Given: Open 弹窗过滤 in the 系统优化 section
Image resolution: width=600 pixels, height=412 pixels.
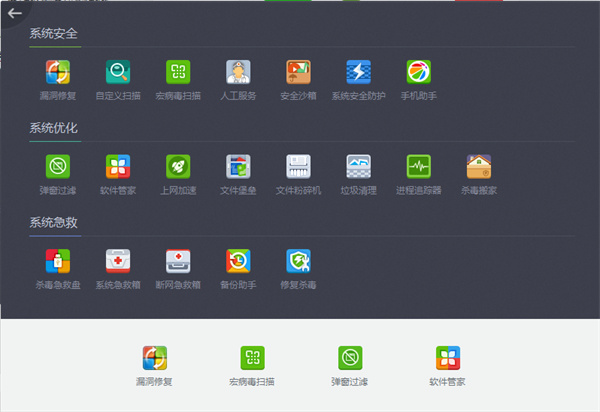Looking at the screenshot, I should pyautogui.click(x=58, y=166).
